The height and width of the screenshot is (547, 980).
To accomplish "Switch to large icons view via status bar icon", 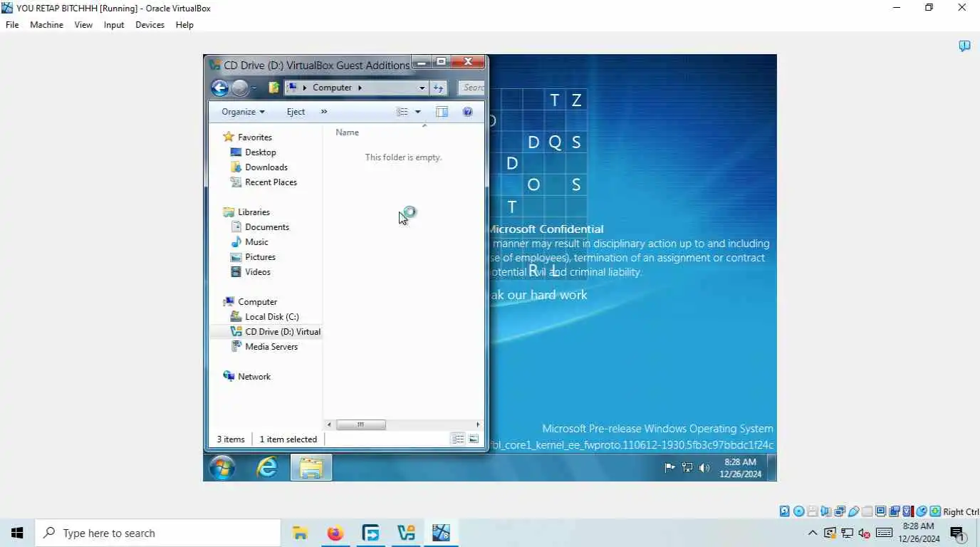I will (474, 439).
